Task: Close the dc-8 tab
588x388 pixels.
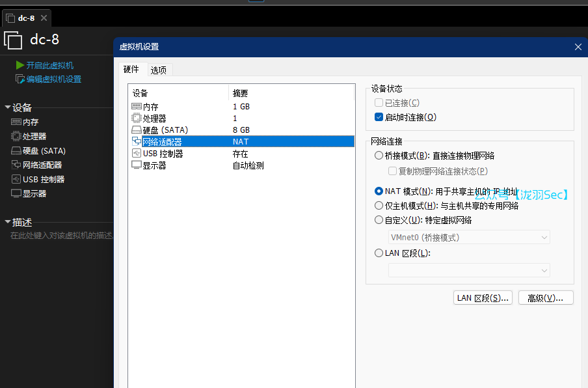Action: (x=44, y=18)
